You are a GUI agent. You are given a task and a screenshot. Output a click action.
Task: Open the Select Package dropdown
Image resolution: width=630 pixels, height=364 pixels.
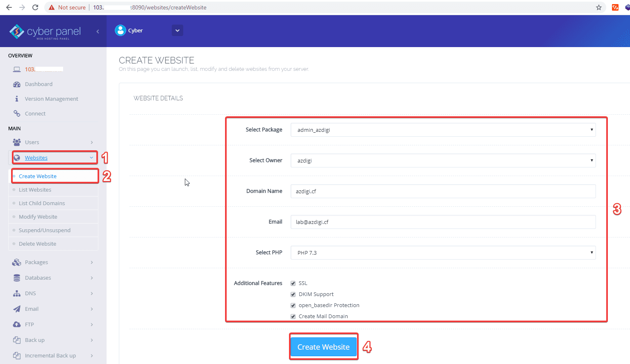click(443, 130)
